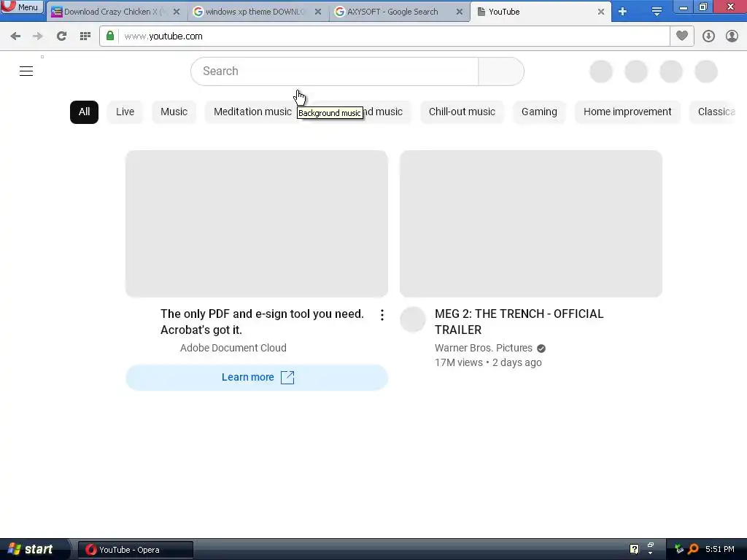The width and height of the screenshot is (747, 560).
Task: Open the Opera Menu button
Action: (22, 7)
